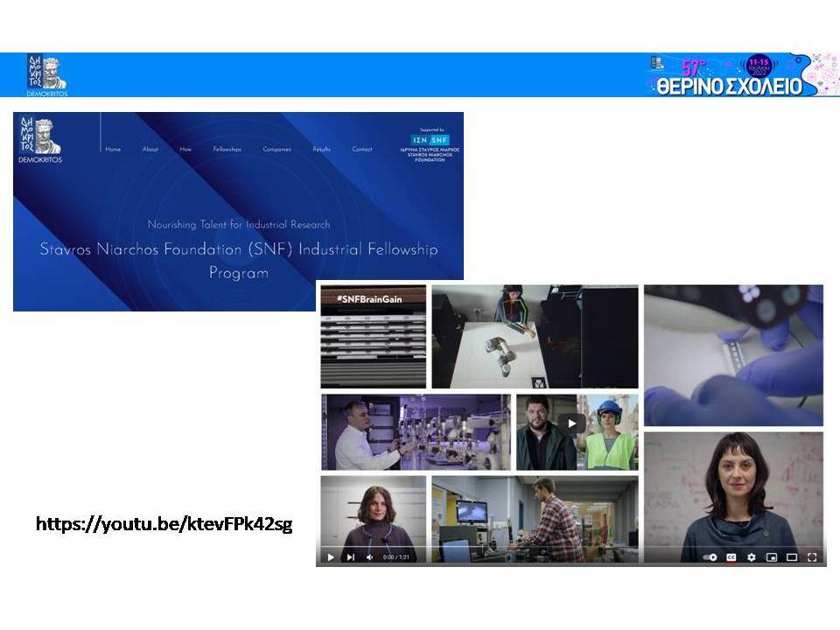Click the woman by whiteboard tile
The height and width of the screenshot is (630, 840).
(x=733, y=496)
